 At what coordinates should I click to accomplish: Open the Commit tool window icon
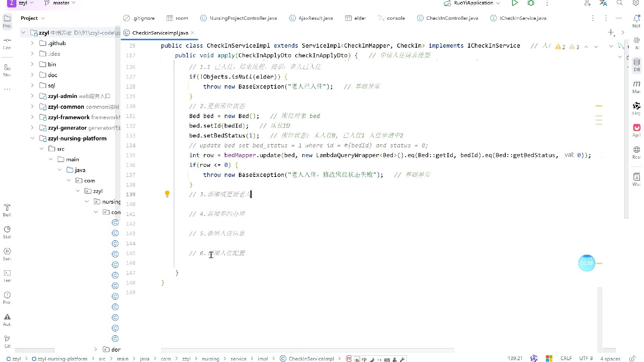coord(7,43)
